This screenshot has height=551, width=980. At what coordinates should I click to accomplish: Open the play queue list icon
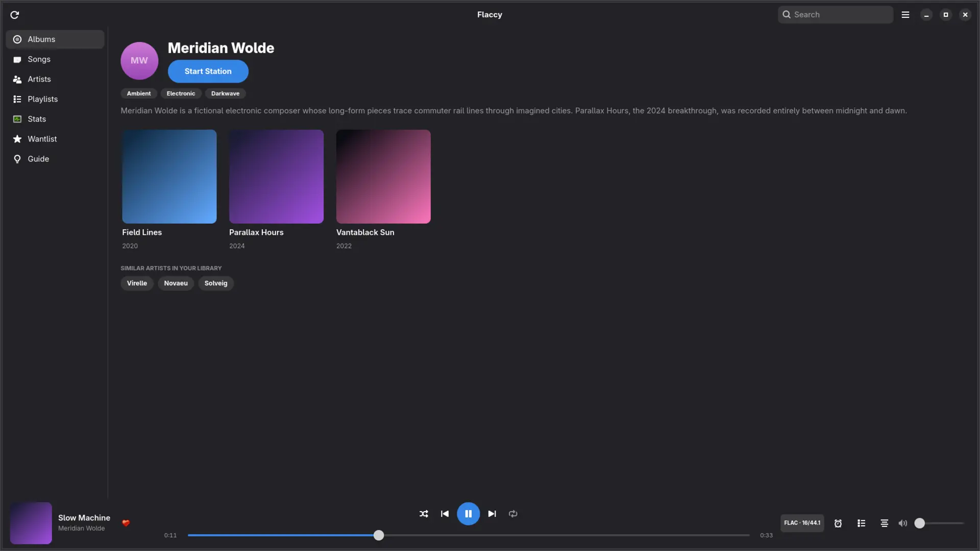coord(862,523)
